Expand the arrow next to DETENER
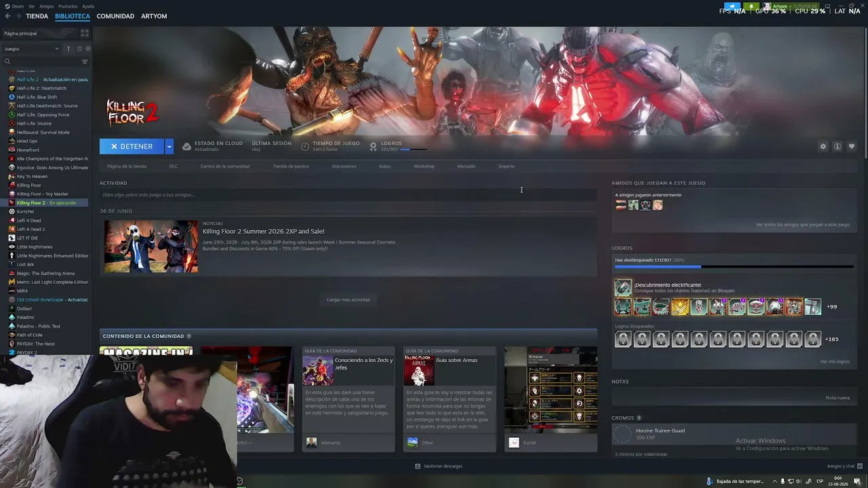The image size is (868, 488). tap(169, 146)
